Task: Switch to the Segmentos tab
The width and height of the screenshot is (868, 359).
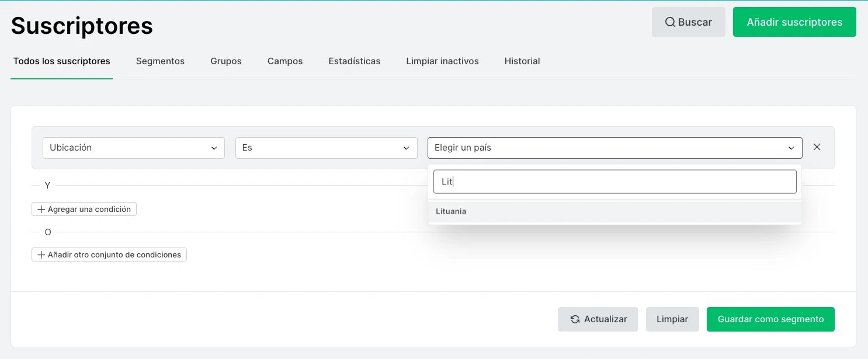Action: pos(160,61)
